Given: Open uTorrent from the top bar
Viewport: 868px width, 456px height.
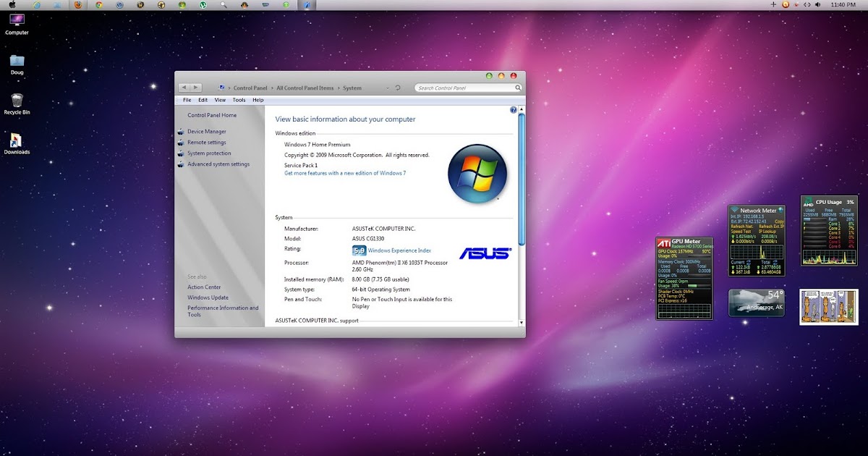Looking at the screenshot, I should point(203,4).
